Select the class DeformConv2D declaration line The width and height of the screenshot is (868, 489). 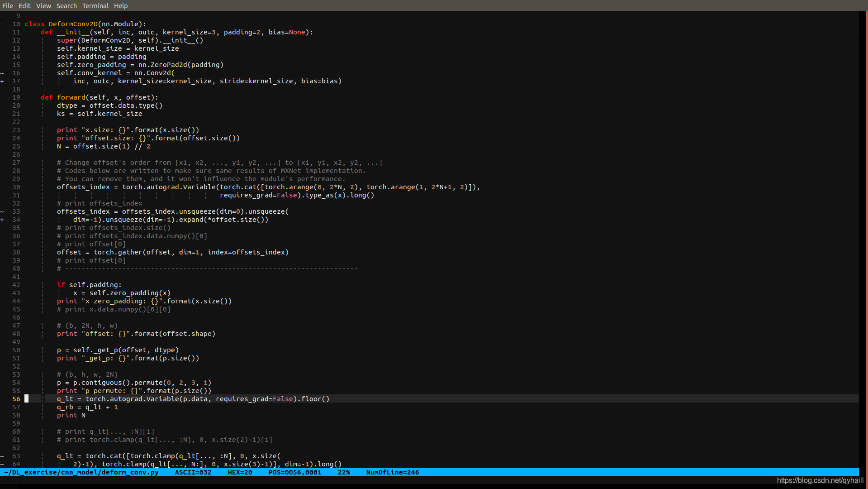pyautogui.click(x=86, y=24)
